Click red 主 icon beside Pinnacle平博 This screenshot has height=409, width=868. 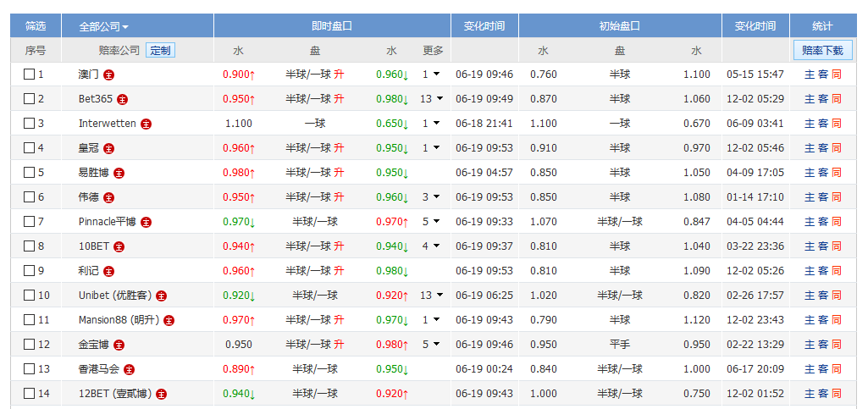[147, 223]
